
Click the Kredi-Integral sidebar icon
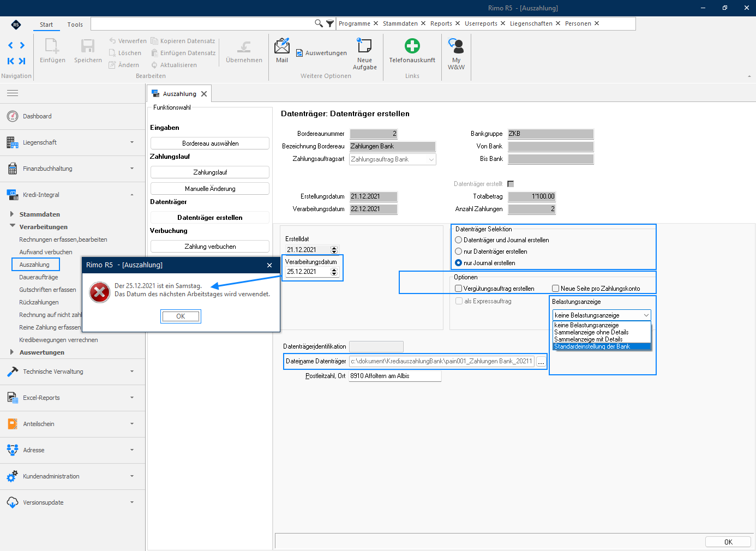[x=13, y=195]
